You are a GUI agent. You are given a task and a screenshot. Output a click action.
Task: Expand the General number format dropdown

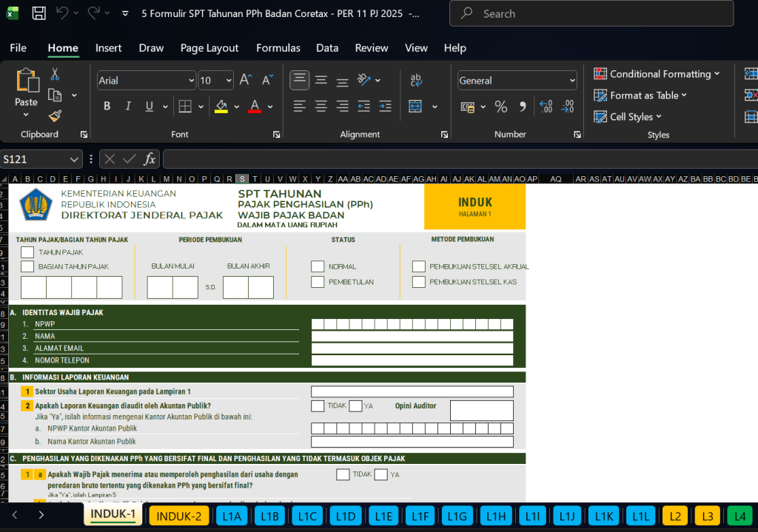point(572,81)
